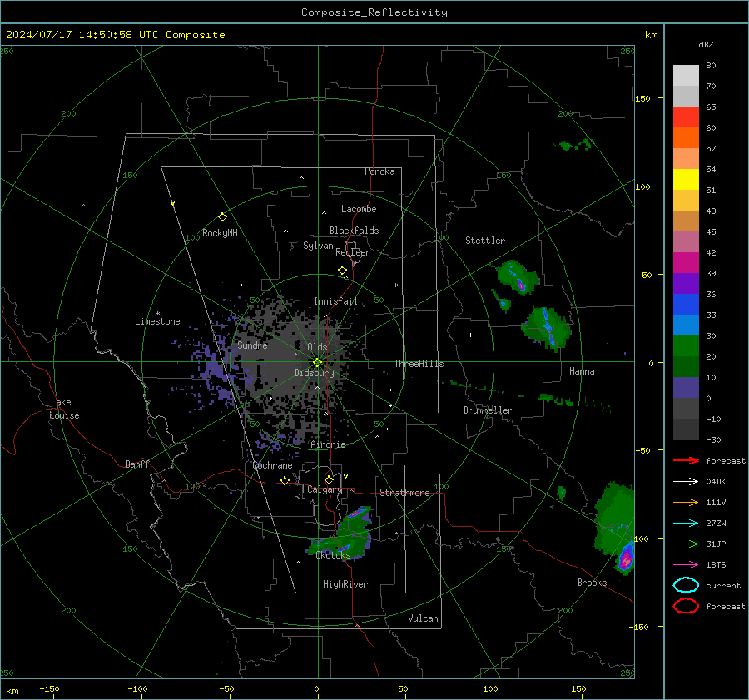This screenshot has height=700, width=749.
Task: Select the cyan 27ZW arrow icon
Action: pyautogui.click(x=686, y=524)
